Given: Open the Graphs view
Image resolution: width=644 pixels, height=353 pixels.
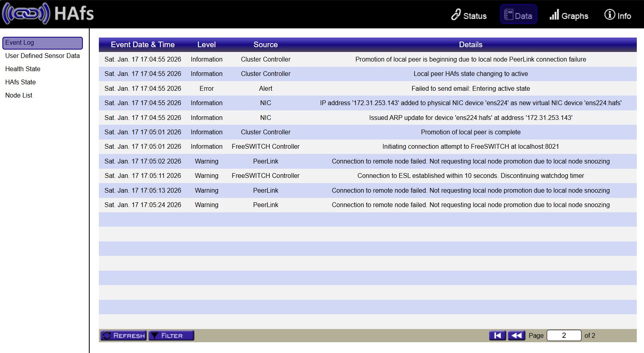Looking at the screenshot, I should coord(569,15).
